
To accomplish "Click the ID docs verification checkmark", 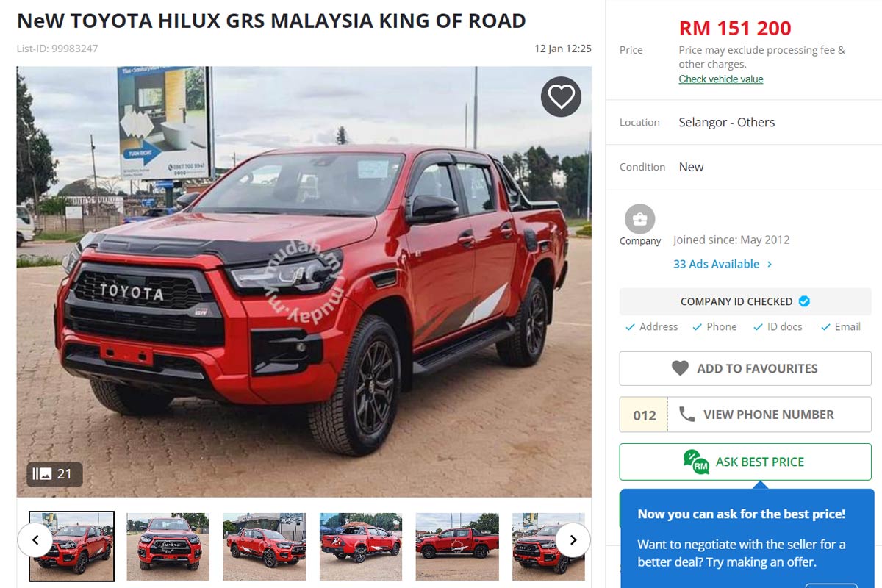I will pyautogui.click(x=758, y=327).
